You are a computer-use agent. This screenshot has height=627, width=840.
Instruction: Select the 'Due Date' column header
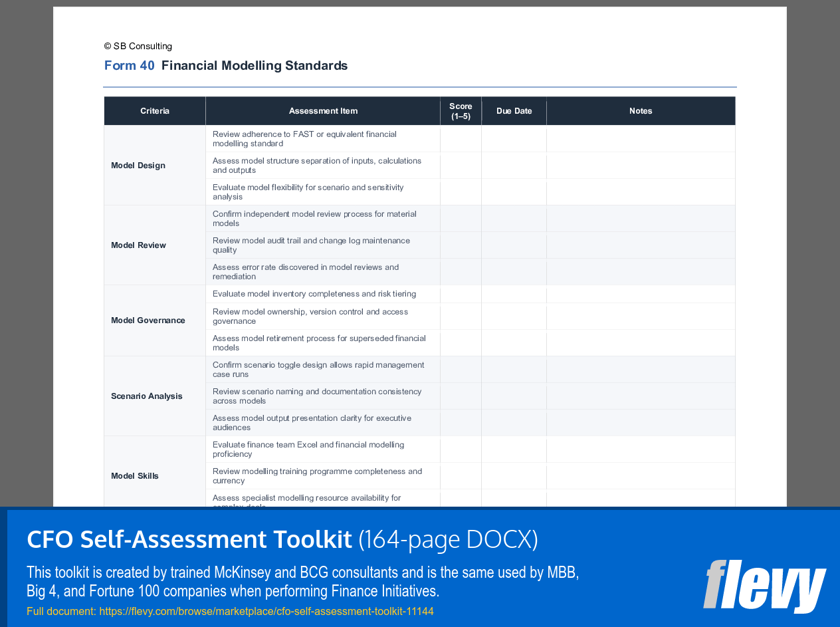[514, 110]
